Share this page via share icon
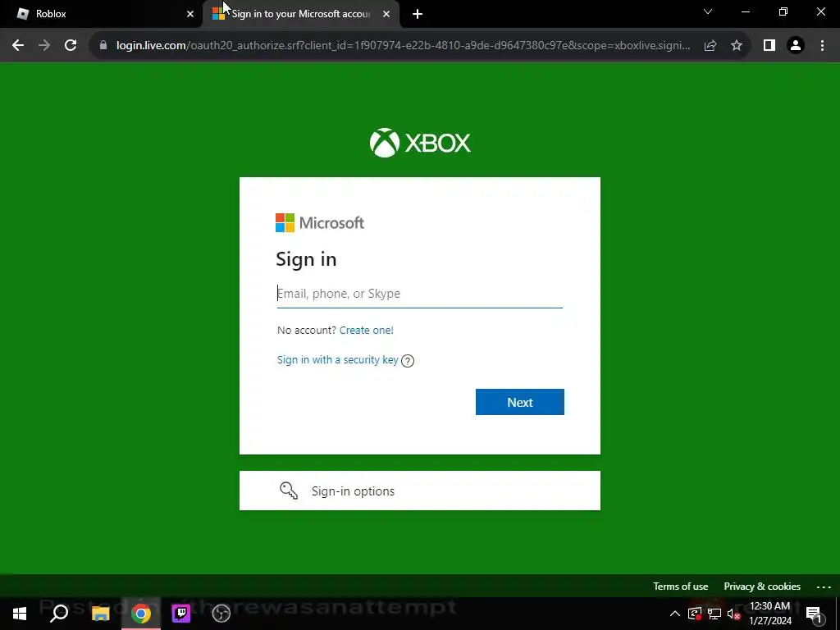The image size is (840, 630). [710, 46]
